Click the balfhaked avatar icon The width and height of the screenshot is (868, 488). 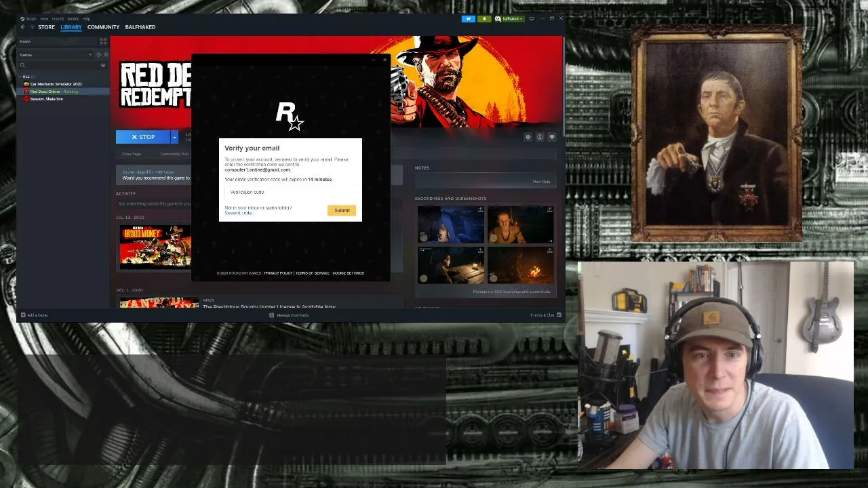pos(498,18)
